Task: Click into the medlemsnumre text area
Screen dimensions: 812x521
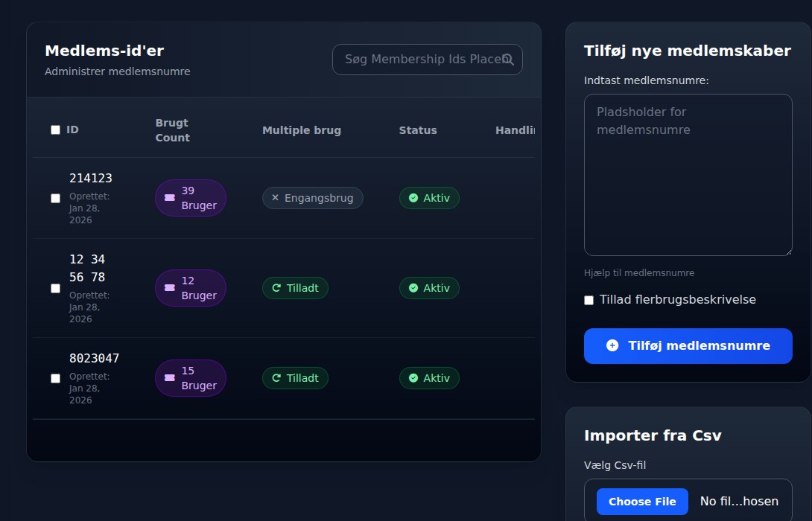Action: coord(688,175)
